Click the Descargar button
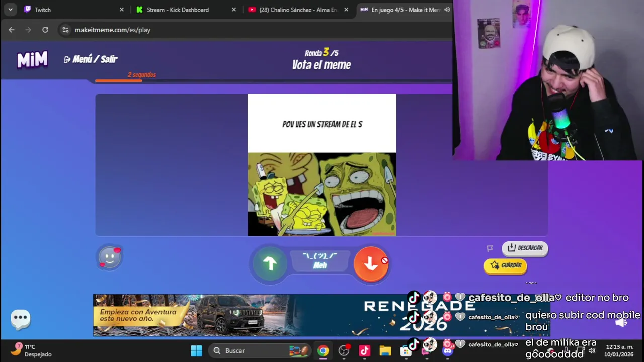Image resolution: width=644 pixels, height=362 pixels. [x=525, y=248]
